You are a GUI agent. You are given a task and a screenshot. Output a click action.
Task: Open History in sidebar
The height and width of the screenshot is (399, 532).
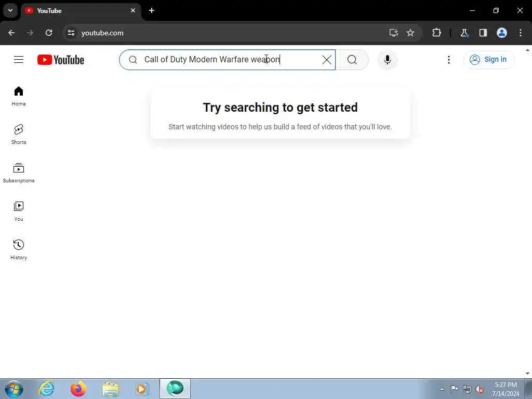19,250
